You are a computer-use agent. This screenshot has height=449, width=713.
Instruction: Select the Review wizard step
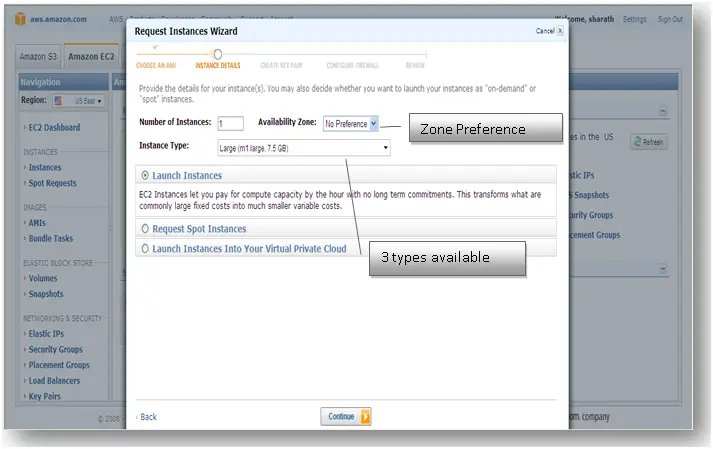point(415,66)
